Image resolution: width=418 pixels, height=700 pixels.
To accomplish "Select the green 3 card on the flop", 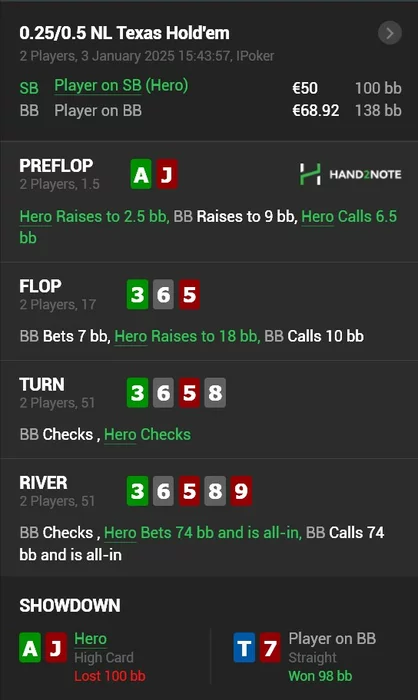I will [x=138, y=295].
